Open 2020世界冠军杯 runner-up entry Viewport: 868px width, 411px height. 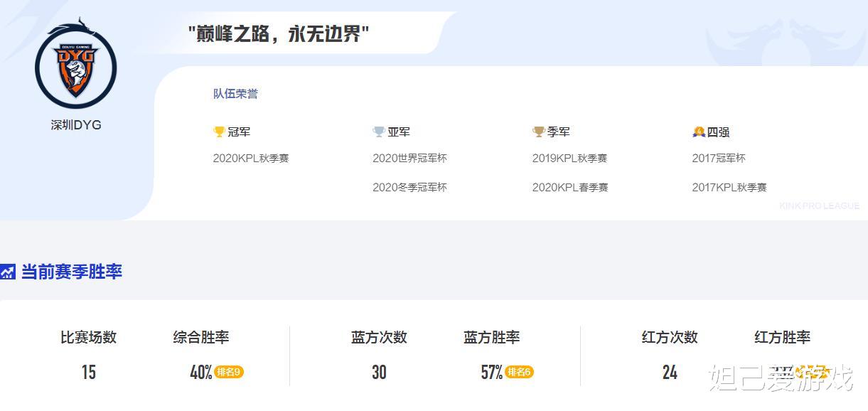410,159
